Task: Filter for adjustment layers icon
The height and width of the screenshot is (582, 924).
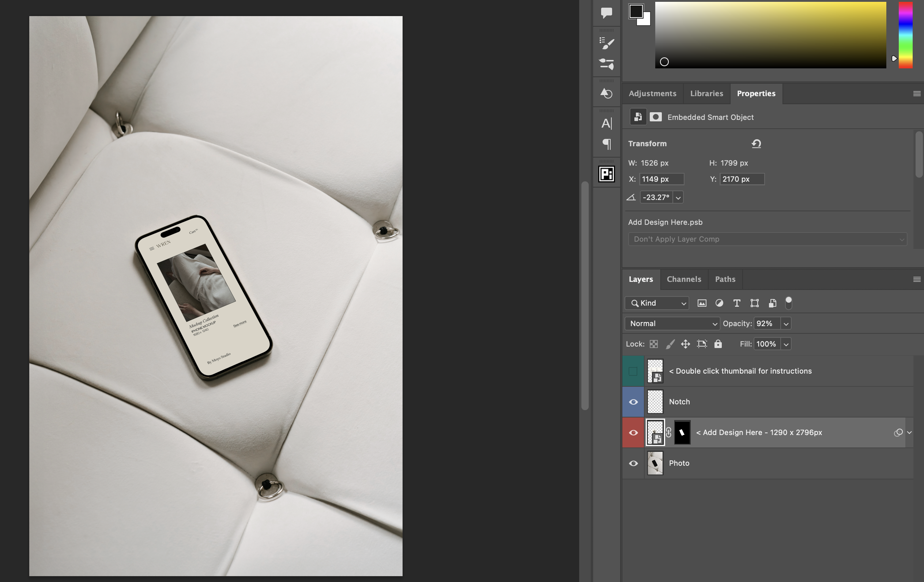Action: [719, 303]
